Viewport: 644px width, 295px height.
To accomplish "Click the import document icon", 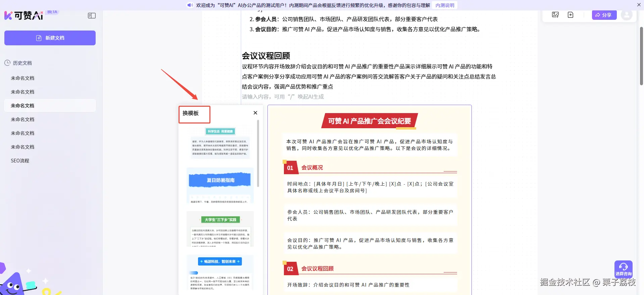I will click(x=571, y=15).
